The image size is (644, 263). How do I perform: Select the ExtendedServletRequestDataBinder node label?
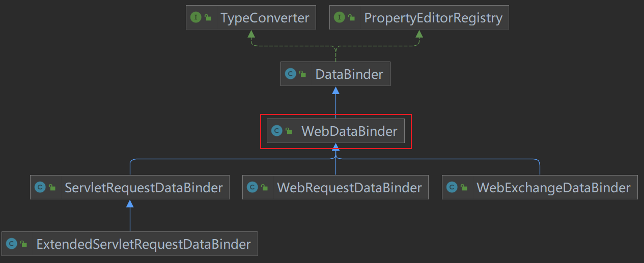pyautogui.click(x=144, y=244)
